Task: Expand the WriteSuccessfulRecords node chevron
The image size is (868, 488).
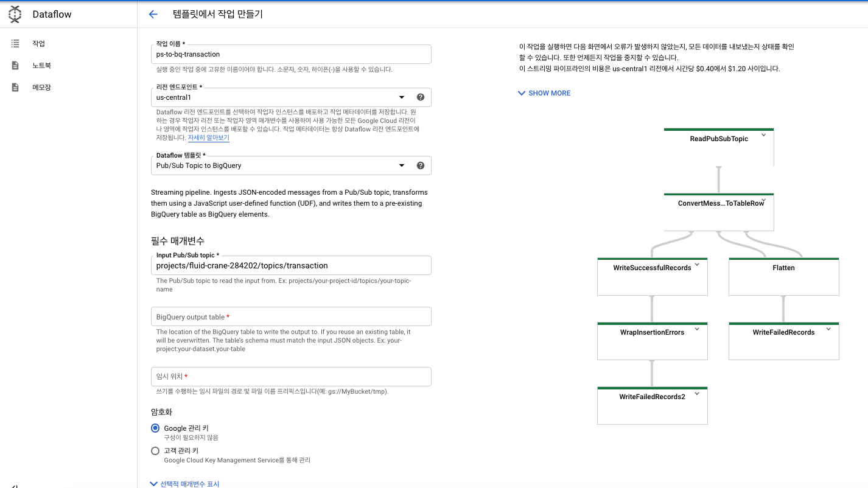Action: tap(697, 265)
